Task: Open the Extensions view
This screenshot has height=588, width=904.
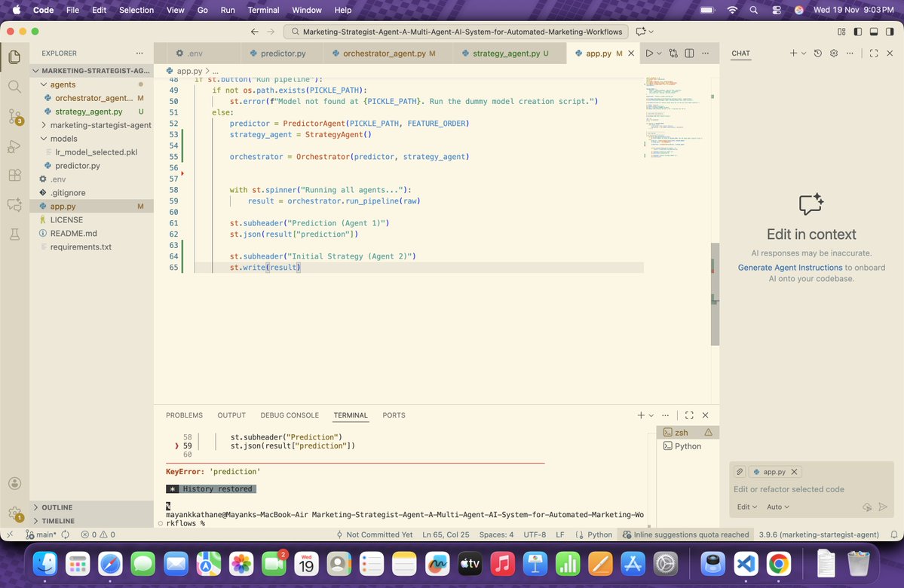Action: click(14, 174)
